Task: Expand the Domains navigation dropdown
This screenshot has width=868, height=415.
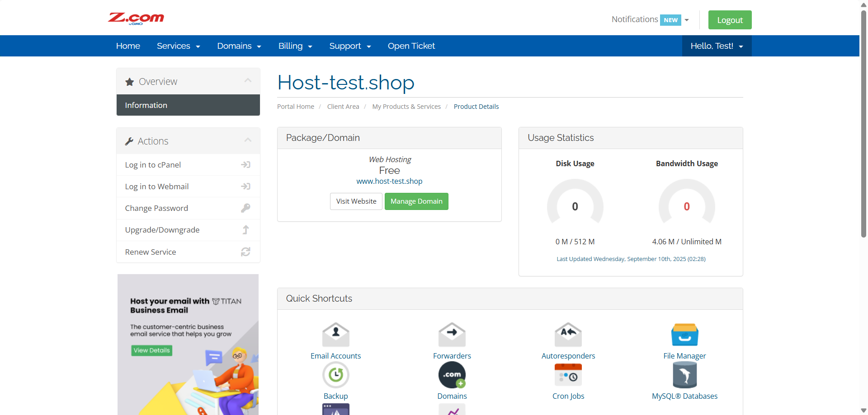Action: click(x=239, y=46)
